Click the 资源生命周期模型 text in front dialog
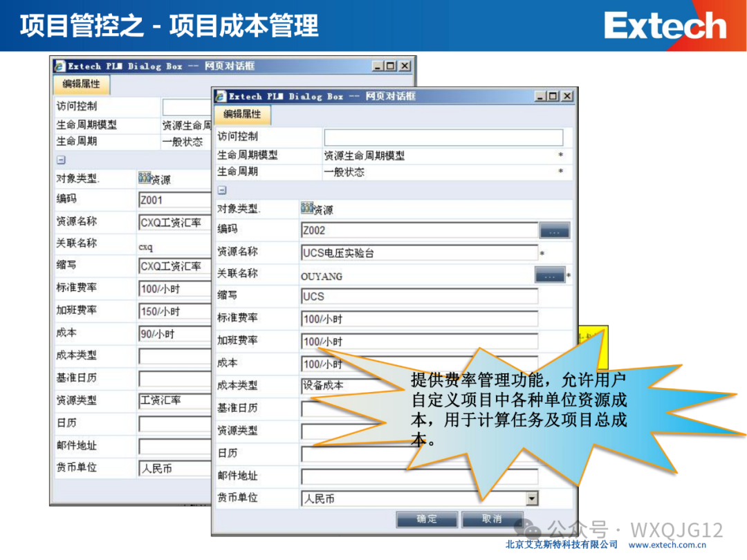Viewport: 747px width, 560px height. 365,156
